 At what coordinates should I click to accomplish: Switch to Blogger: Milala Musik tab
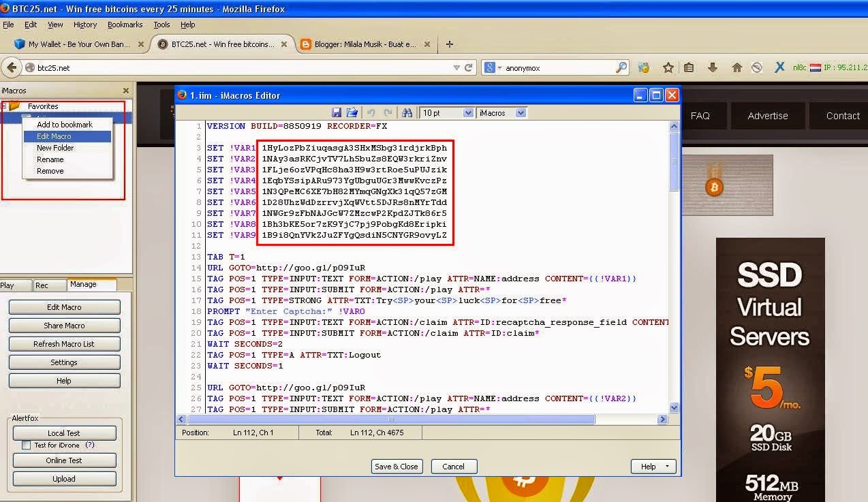coord(365,44)
